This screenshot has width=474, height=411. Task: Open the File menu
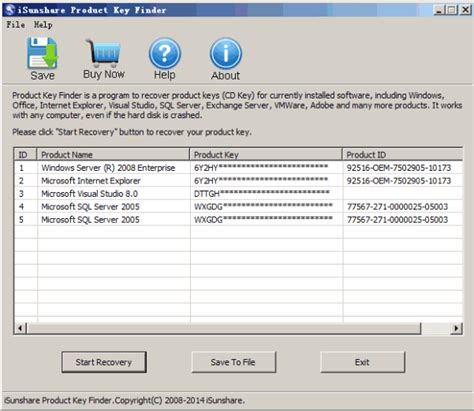tap(15, 25)
